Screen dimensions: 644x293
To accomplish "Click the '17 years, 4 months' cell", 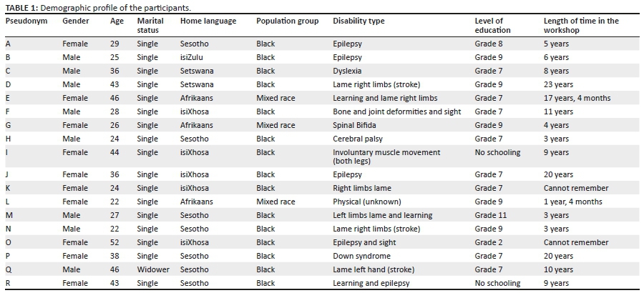I will click(577, 99).
